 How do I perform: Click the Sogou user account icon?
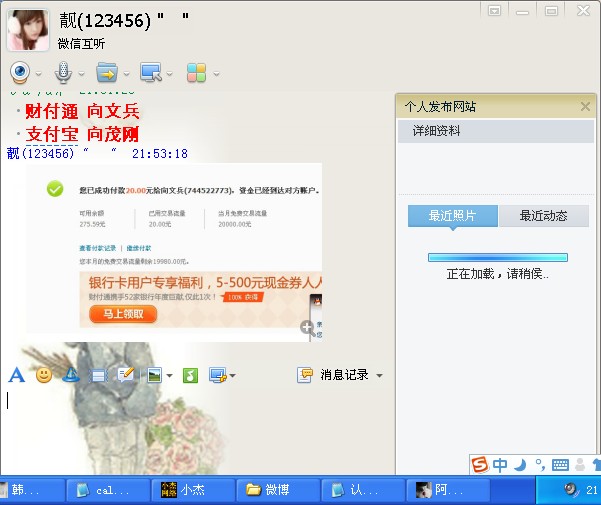click(x=580, y=465)
